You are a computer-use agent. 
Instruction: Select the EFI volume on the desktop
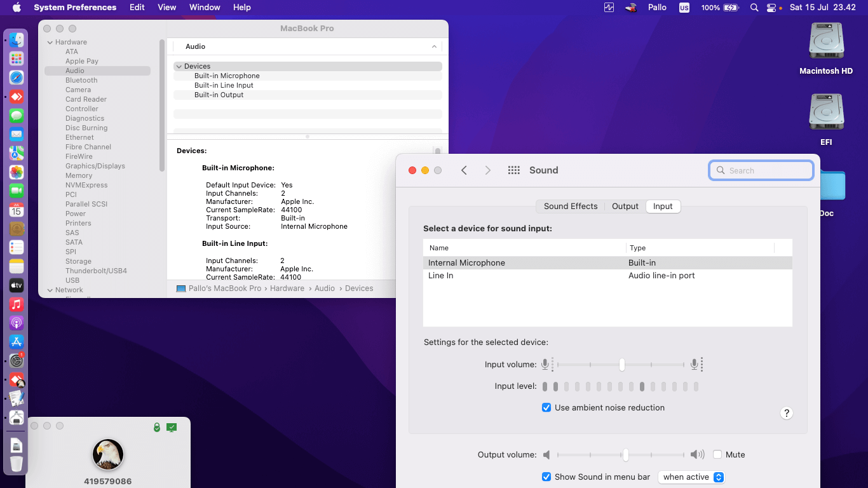tap(826, 119)
